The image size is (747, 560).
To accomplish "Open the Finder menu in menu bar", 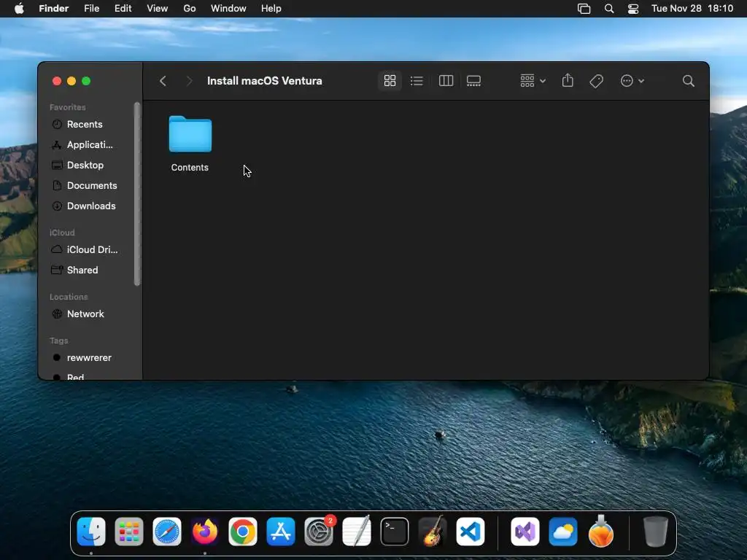I will 54,9.
